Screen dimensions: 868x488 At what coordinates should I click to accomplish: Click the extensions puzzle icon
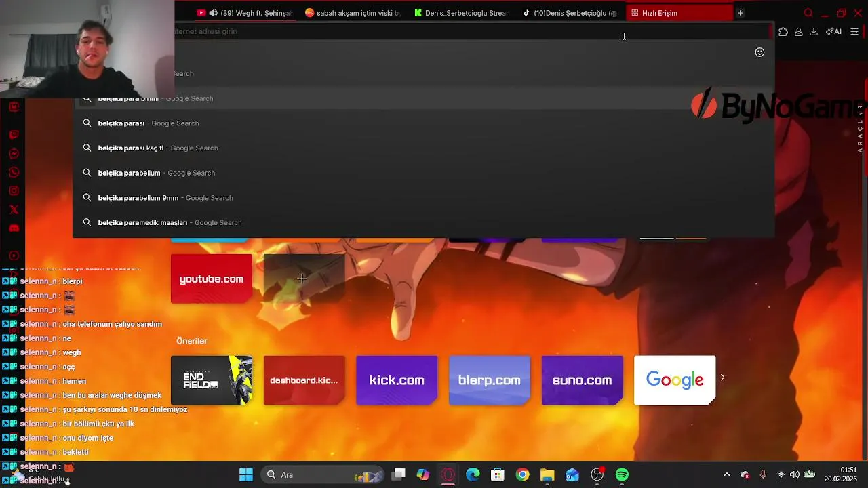(x=783, y=31)
